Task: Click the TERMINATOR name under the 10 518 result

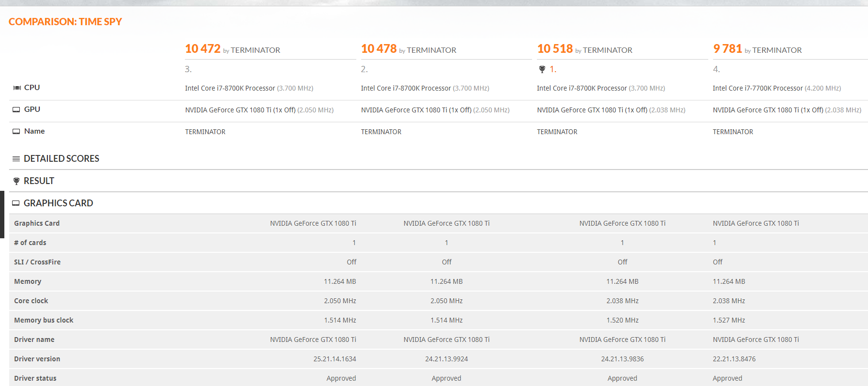Action: [557, 132]
